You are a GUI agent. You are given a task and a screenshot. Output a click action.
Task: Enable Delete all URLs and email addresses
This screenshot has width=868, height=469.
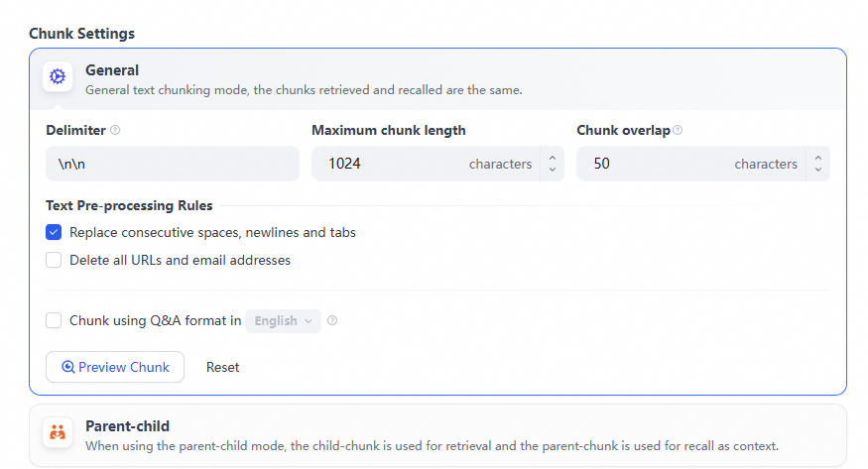[54, 261]
